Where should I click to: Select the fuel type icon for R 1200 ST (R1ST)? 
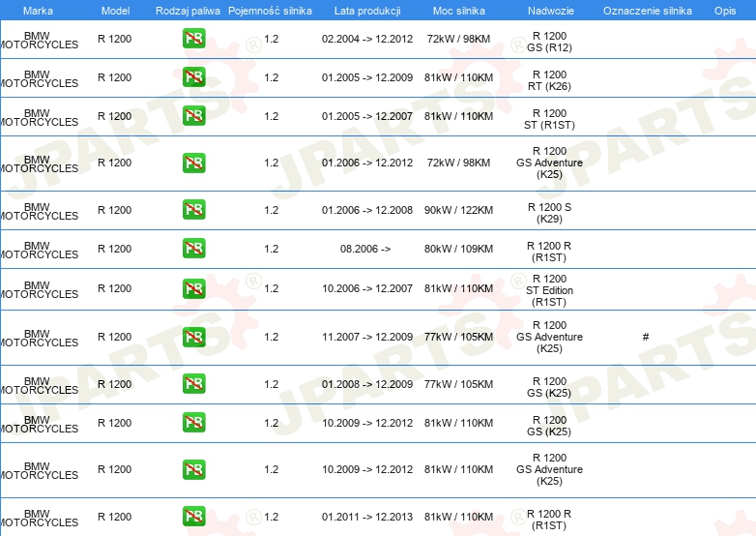pyautogui.click(x=193, y=116)
